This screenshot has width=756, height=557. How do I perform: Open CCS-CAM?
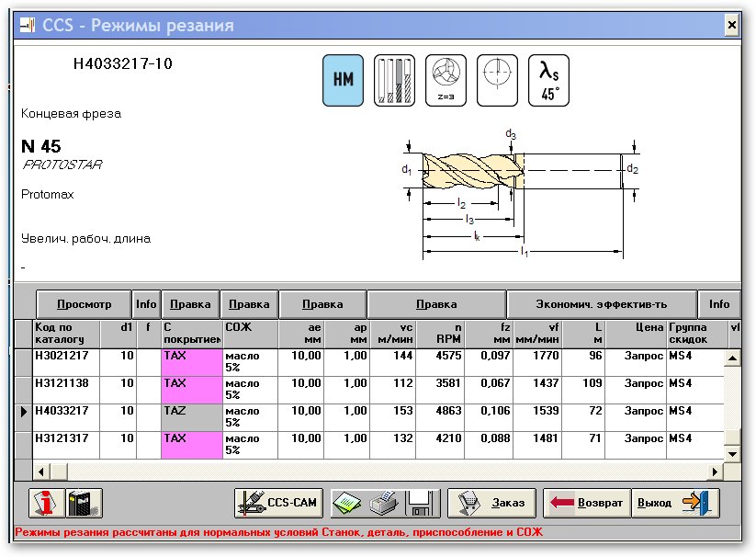pyautogui.click(x=278, y=503)
